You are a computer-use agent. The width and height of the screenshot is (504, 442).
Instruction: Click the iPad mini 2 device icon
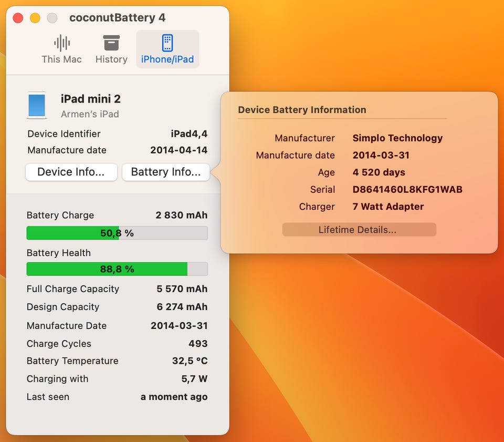tap(37, 105)
